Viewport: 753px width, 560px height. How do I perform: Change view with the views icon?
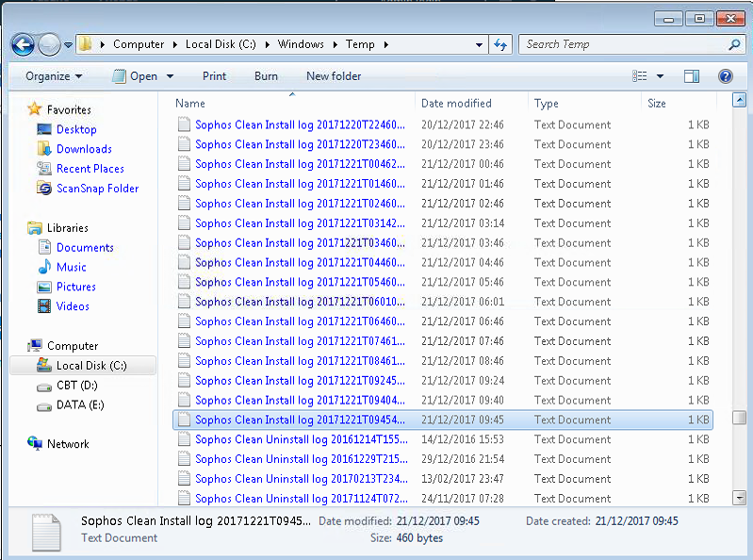point(639,75)
